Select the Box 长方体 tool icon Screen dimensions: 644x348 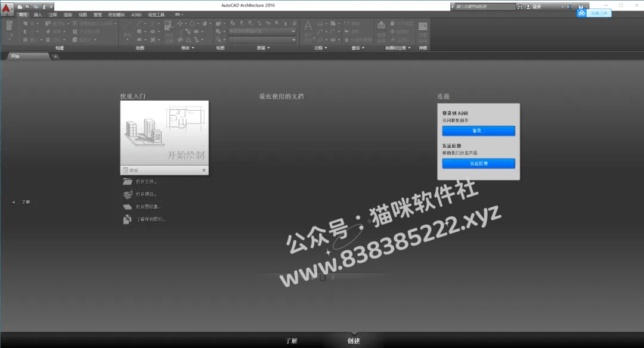pos(75,40)
